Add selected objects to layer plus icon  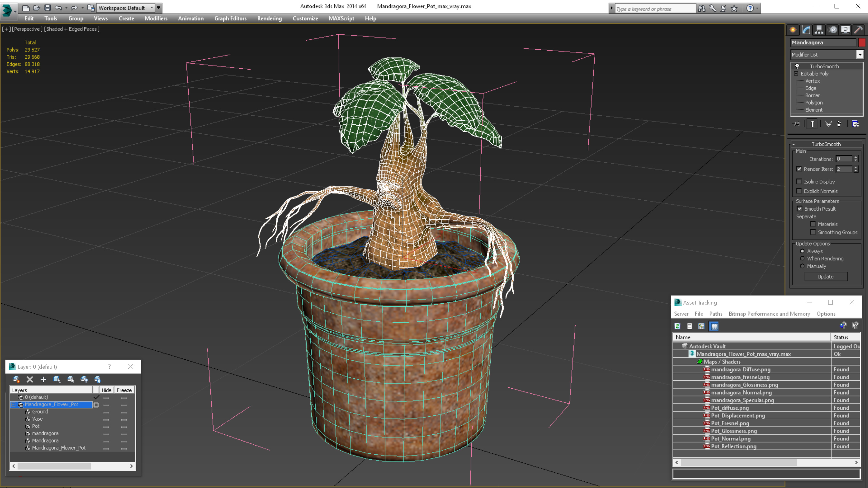point(43,380)
